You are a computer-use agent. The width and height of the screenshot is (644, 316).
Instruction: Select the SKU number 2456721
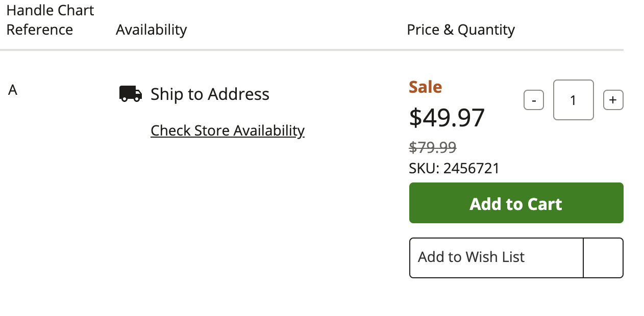[x=472, y=168]
